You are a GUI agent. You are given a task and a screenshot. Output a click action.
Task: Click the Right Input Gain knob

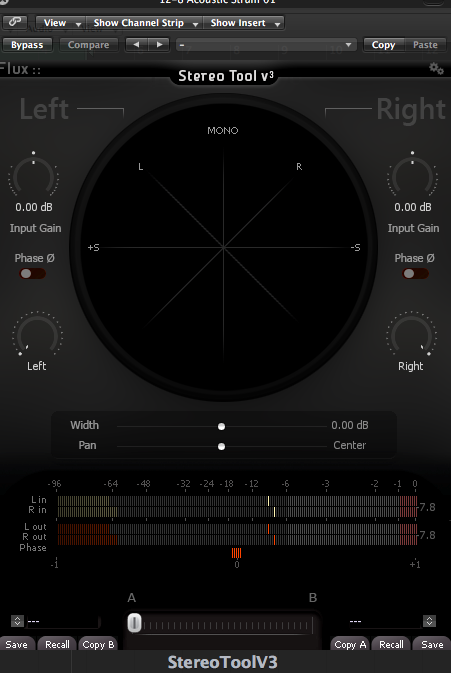(412, 175)
